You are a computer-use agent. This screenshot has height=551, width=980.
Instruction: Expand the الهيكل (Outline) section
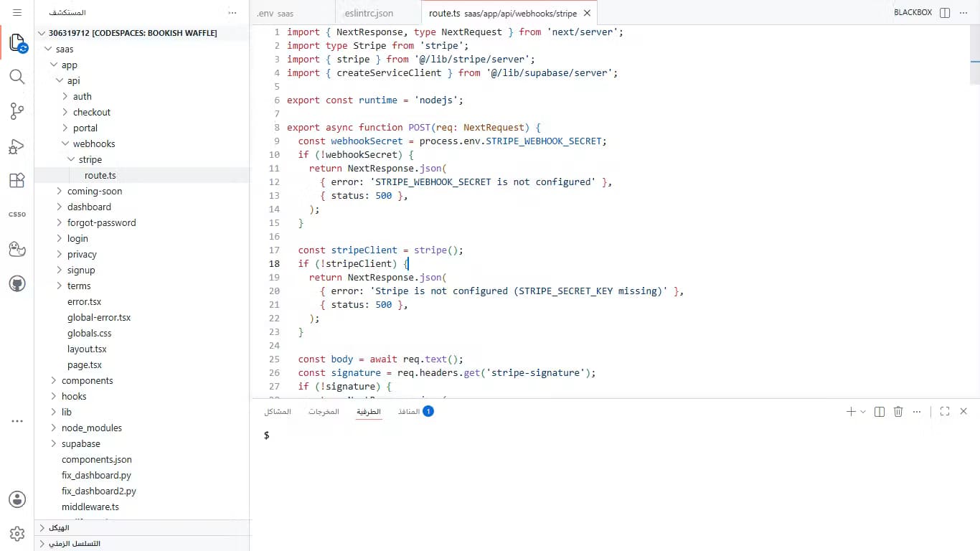pyautogui.click(x=142, y=527)
